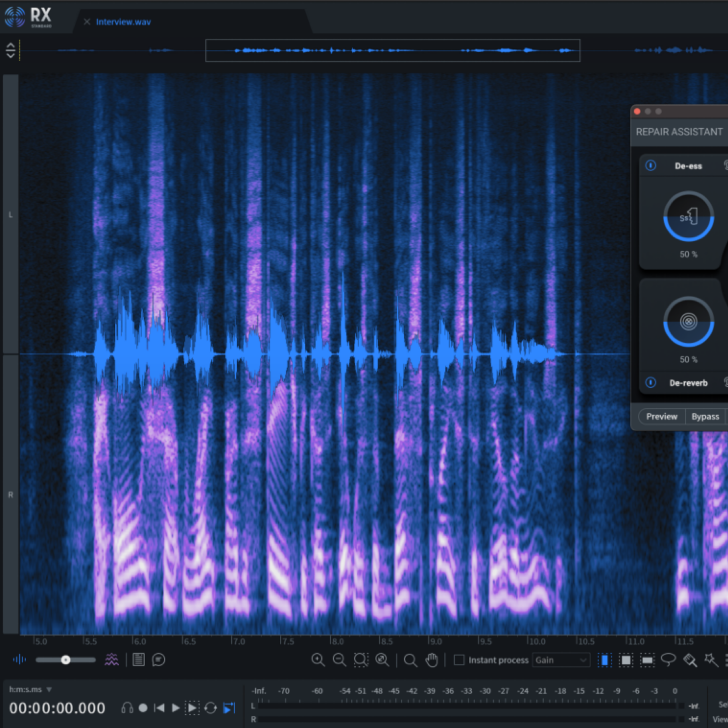Select the Magic Wand tool
The height and width of the screenshot is (728, 728).
click(711, 660)
